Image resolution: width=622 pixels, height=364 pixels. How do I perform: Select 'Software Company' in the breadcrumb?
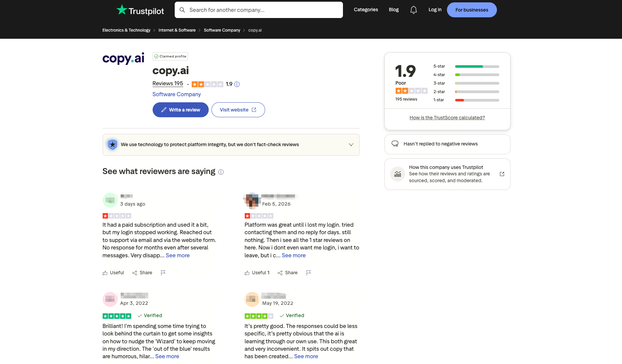point(222,30)
